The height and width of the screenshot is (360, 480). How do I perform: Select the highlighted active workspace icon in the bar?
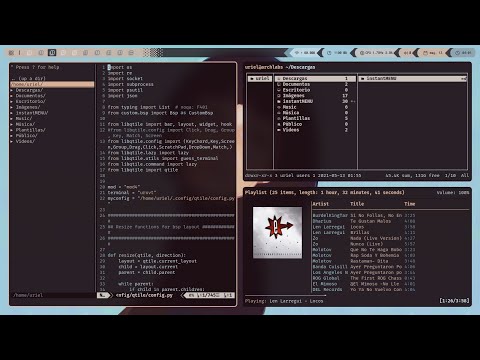coord(52,53)
